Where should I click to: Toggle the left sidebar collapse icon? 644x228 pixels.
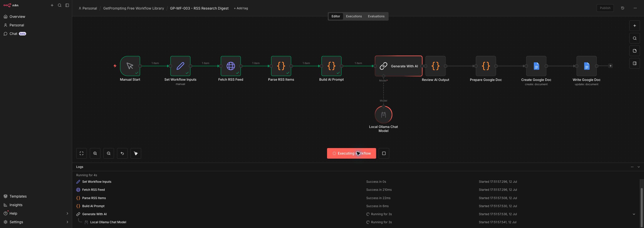pos(67,5)
